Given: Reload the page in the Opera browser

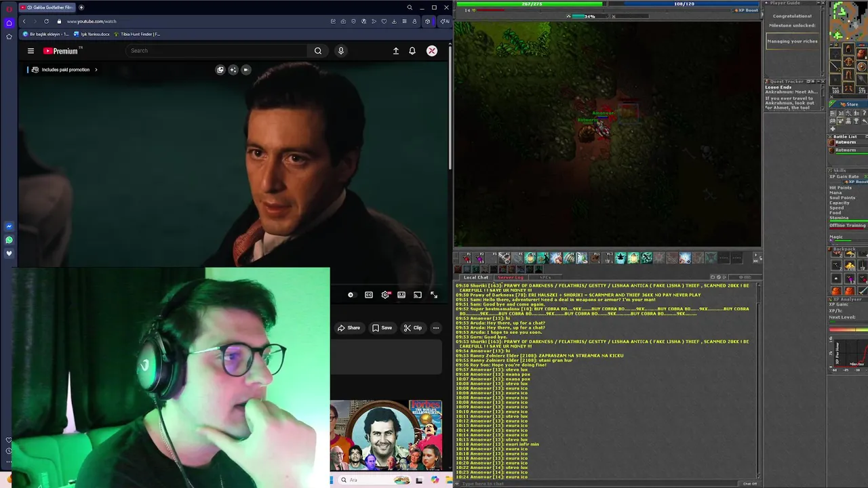Looking at the screenshot, I should tap(46, 21).
